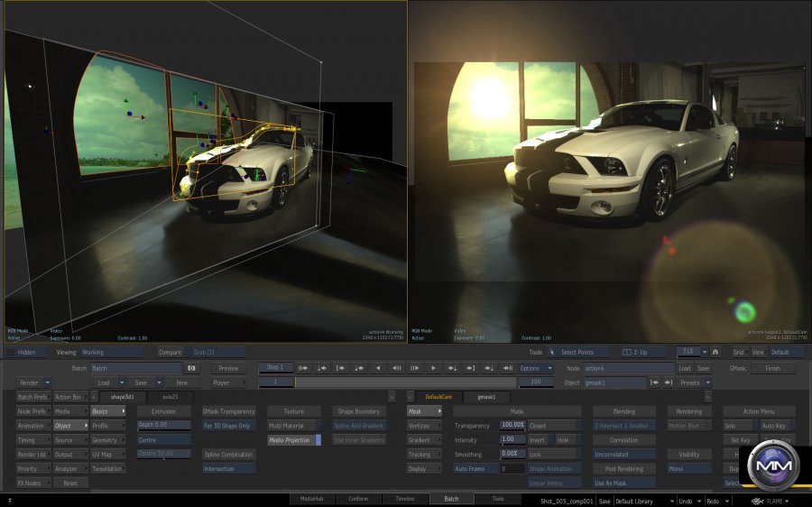The height and width of the screenshot is (507, 812).
Task: Jump to the first frame
Action: pos(303,368)
